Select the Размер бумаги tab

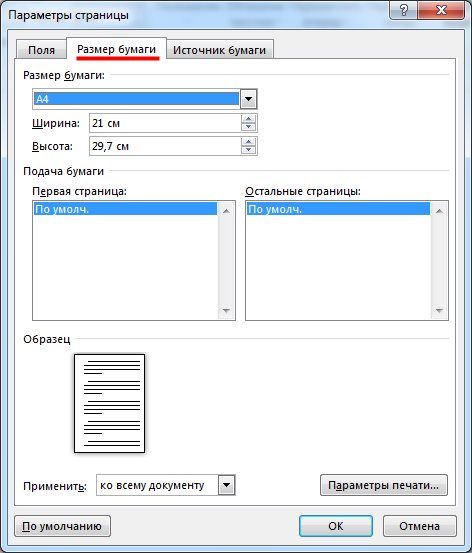[116, 49]
